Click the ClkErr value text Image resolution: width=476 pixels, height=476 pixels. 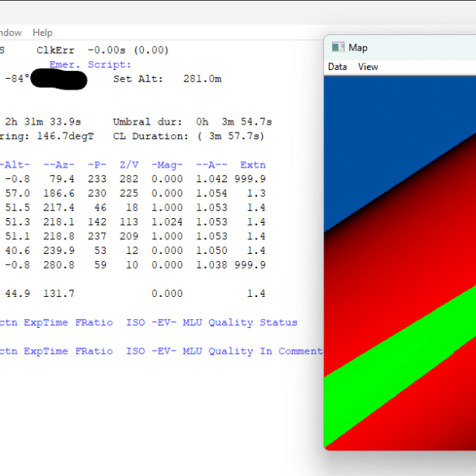click(x=128, y=50)
